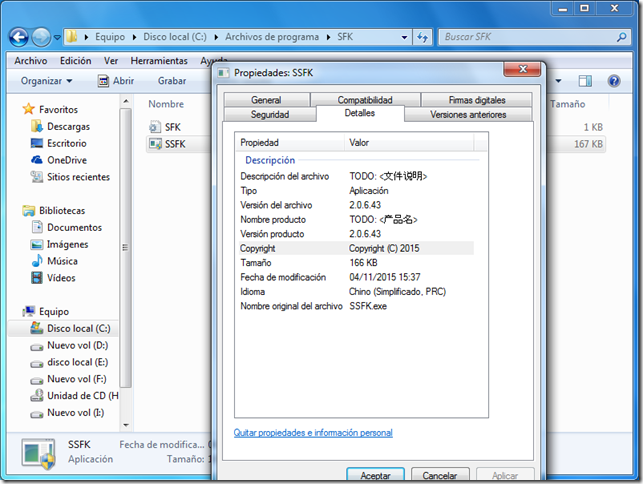Open view options dropdown arrow
The height and width of the screenshot is (484, 643).
point(558,81)
